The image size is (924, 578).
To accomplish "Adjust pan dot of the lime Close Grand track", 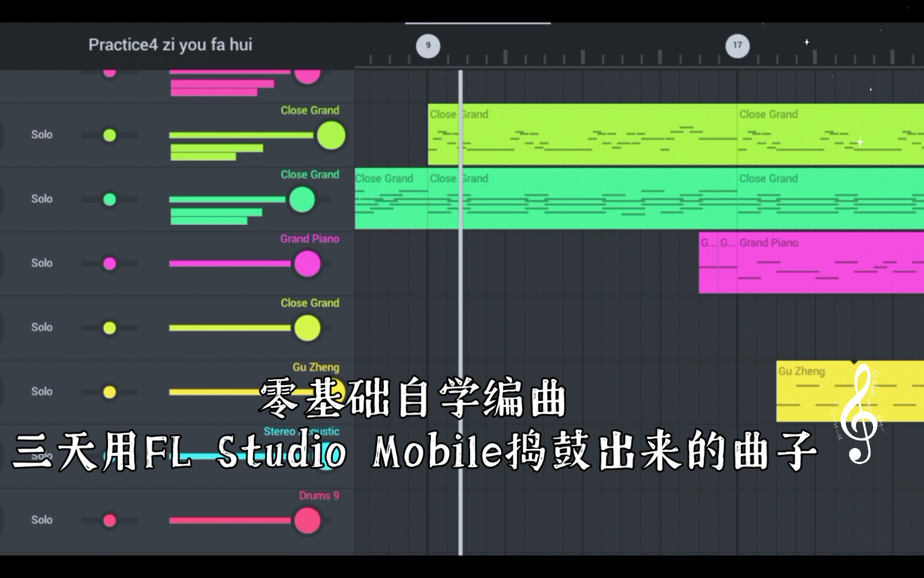I will [110, 135].
